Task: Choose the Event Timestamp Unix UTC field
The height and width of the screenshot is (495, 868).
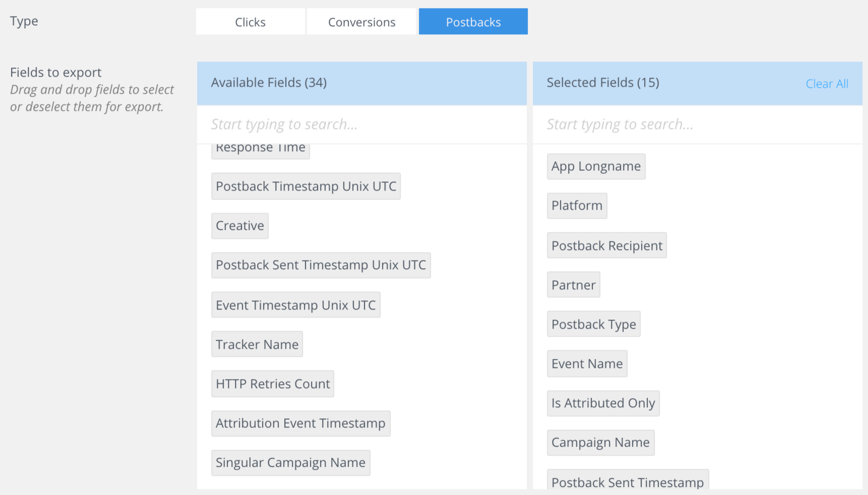Action: click(x=296, y=305)
